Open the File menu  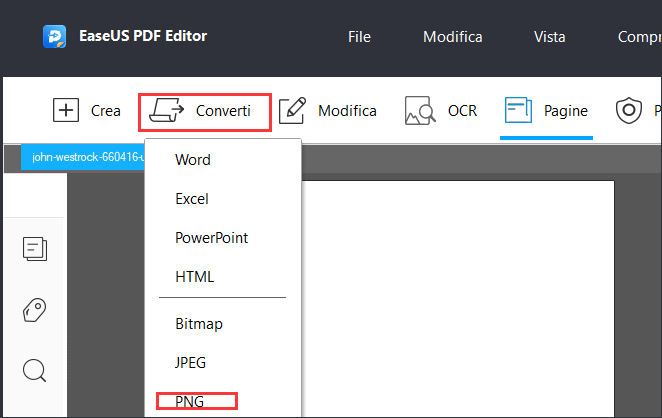359,37
